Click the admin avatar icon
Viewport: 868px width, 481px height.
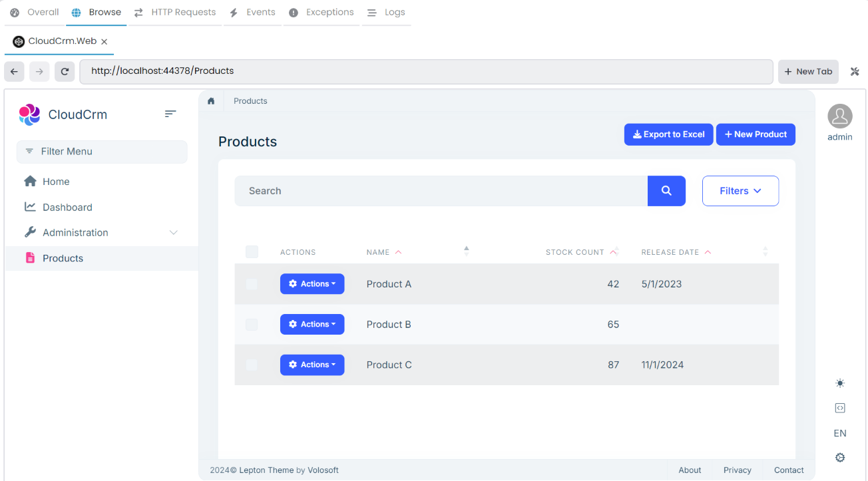coord(839,114)
